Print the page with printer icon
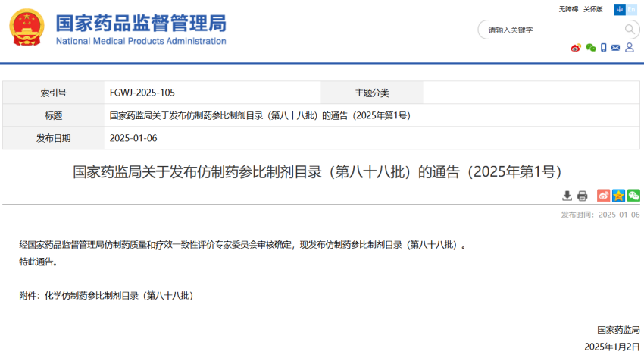The width and height of the screenshot is (644, 361). click(x=583, y=196)
